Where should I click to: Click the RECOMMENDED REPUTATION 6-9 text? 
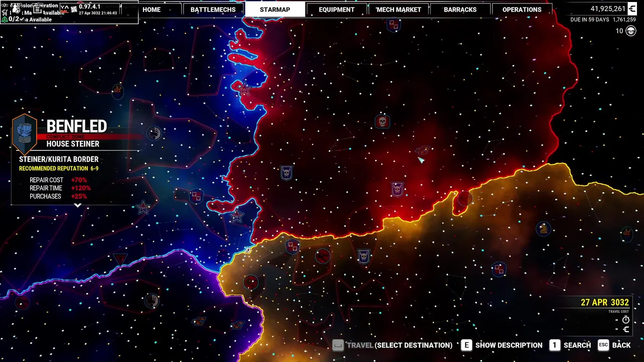click(59, 168)
